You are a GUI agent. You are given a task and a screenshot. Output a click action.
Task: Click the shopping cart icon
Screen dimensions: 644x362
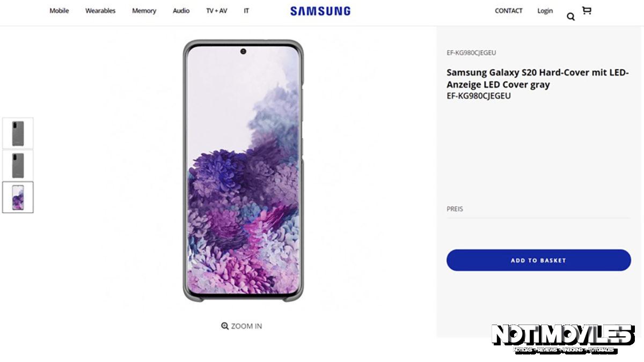coord(587,11)
